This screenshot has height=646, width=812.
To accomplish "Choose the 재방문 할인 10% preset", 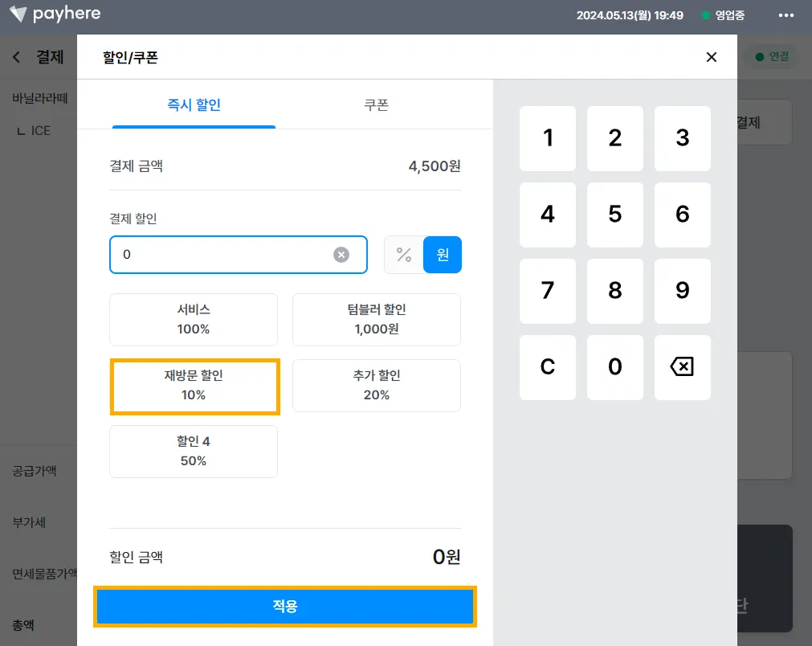I will coord(194,386).
